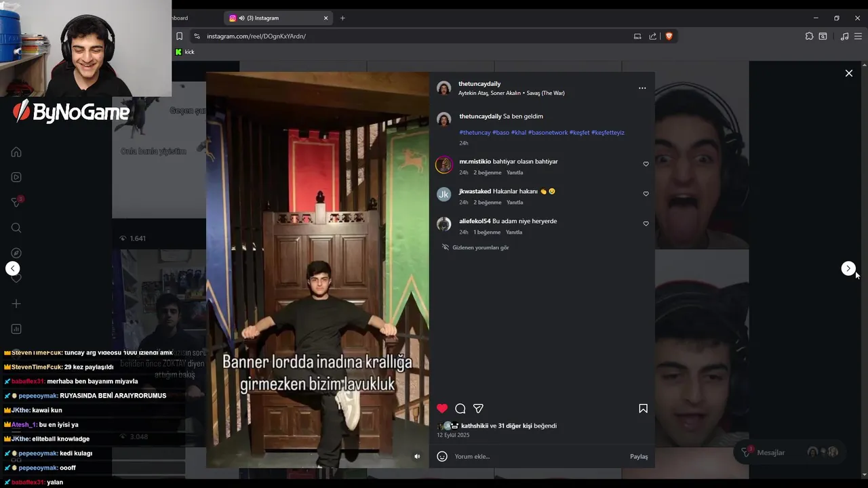
Task: Click the browser share icon in address bar
Action: pos(652,36)
